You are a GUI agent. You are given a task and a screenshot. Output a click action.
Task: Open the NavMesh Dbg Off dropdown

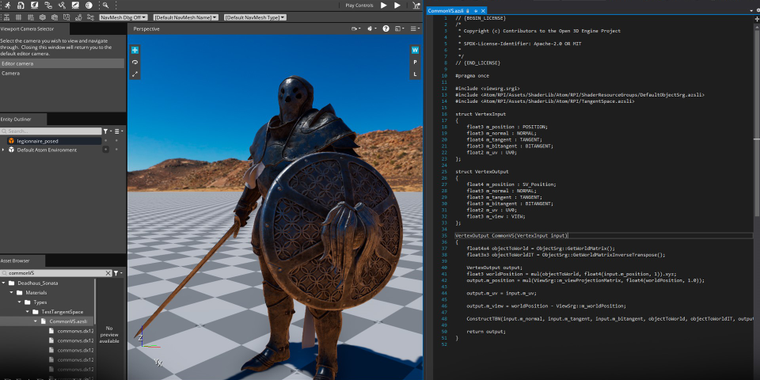(123, 17)
